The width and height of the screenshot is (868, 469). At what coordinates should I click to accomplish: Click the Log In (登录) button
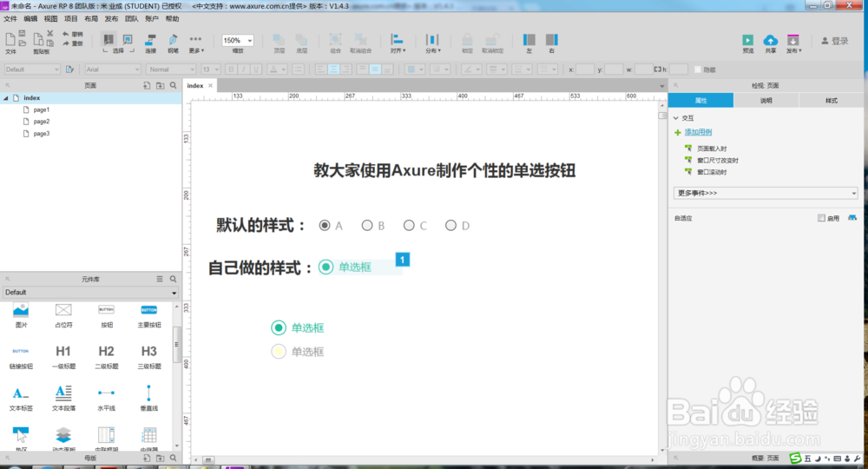click(835, 41)
